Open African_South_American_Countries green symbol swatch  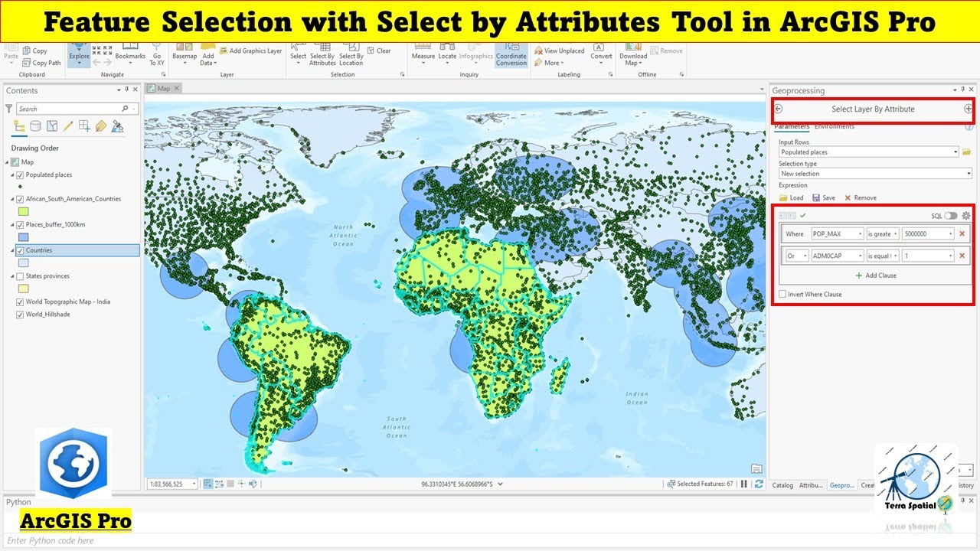(24, 212)
